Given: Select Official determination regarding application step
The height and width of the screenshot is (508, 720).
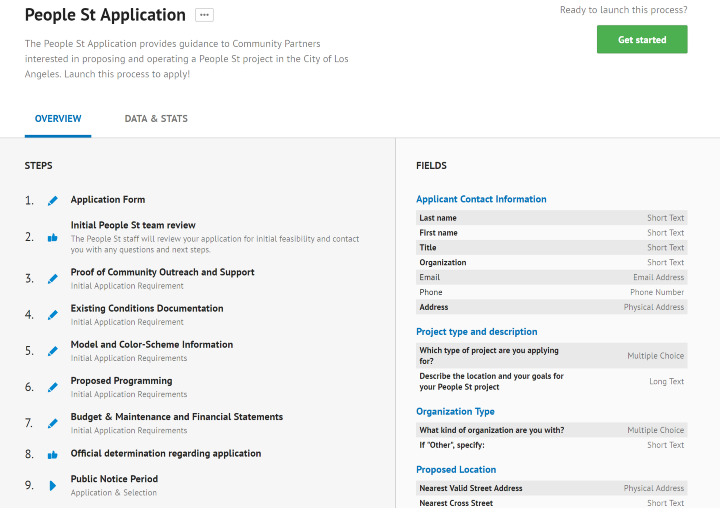Looking at the screenshot, I should tap(166, 453).
